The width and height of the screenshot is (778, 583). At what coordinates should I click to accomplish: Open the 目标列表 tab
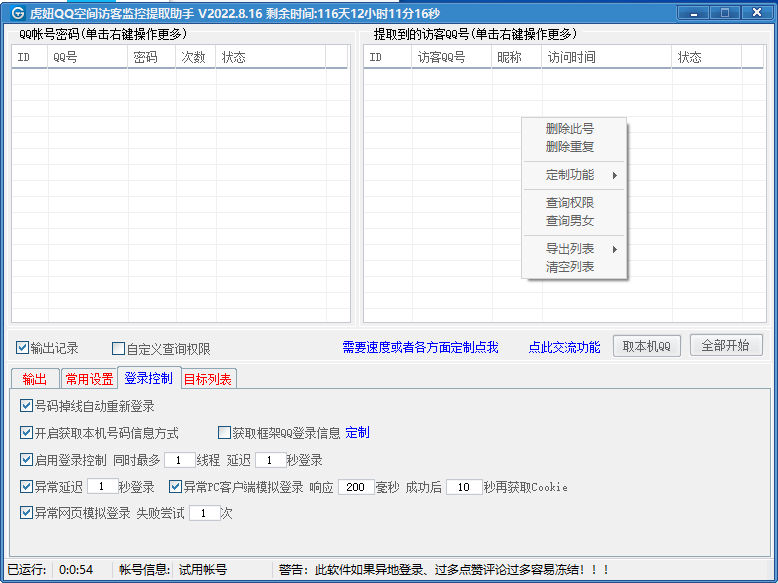(x=208, y=380)
